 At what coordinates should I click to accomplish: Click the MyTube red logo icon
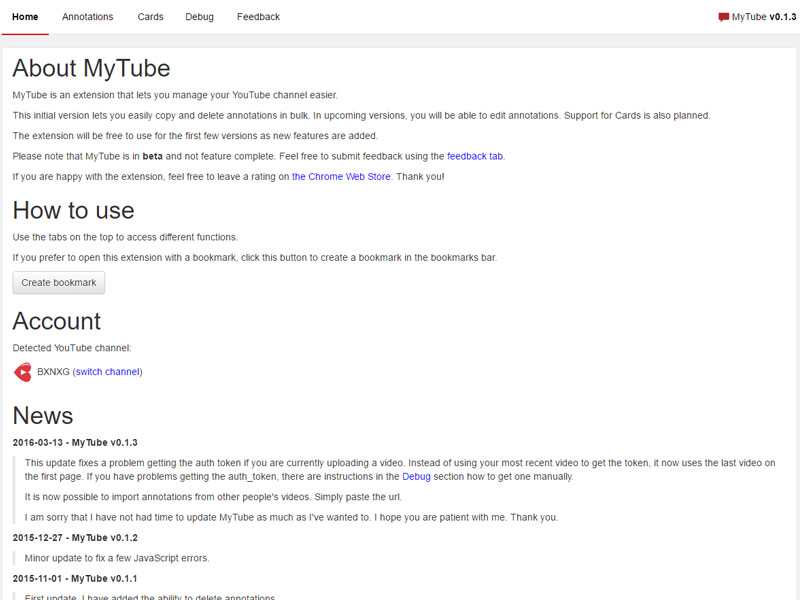pos(723,17)
